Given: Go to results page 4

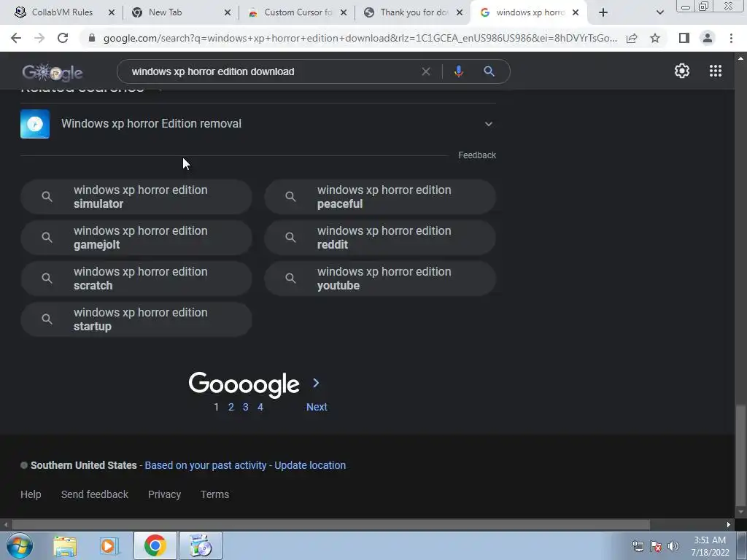Looking at the screenshot, I should click(260, 407).
